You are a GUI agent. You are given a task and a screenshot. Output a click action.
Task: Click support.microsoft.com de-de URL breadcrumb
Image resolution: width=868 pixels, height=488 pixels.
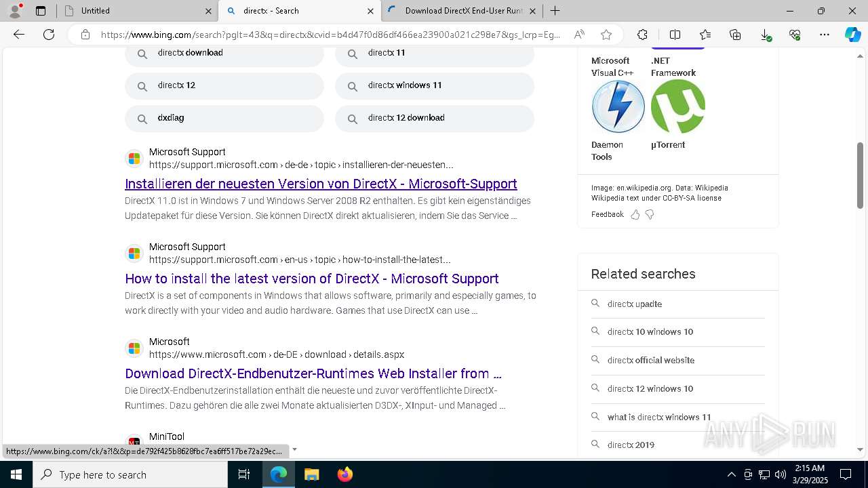(301, 165)
